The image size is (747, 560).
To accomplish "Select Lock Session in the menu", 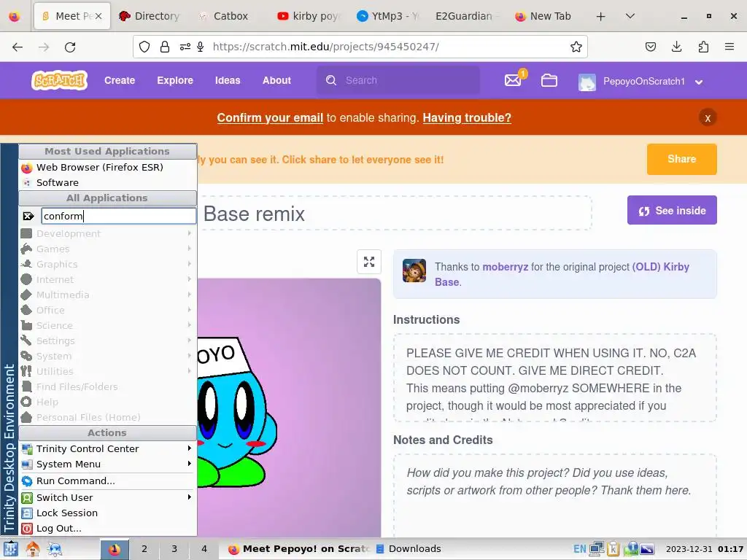I will pyautogui.click(x=107, y=513).
